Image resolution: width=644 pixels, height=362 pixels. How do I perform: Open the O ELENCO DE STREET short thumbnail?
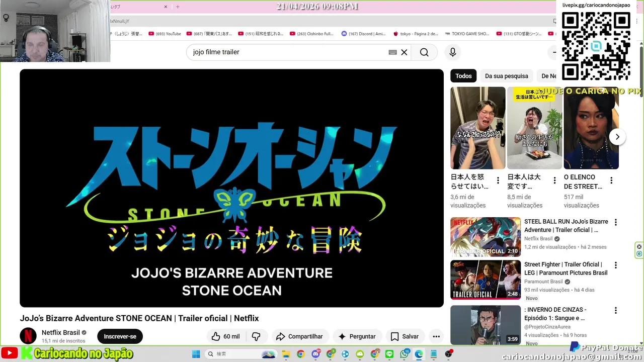[591, 128]
